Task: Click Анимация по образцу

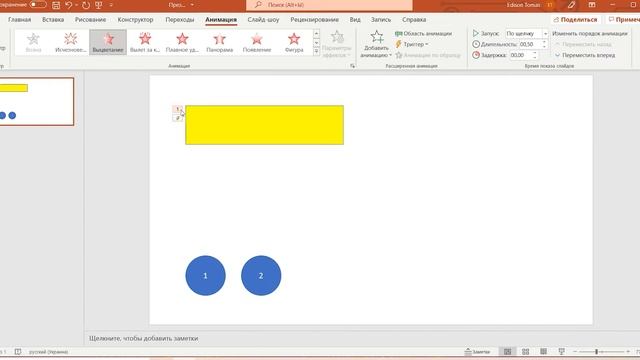Action: coord(428,55)
